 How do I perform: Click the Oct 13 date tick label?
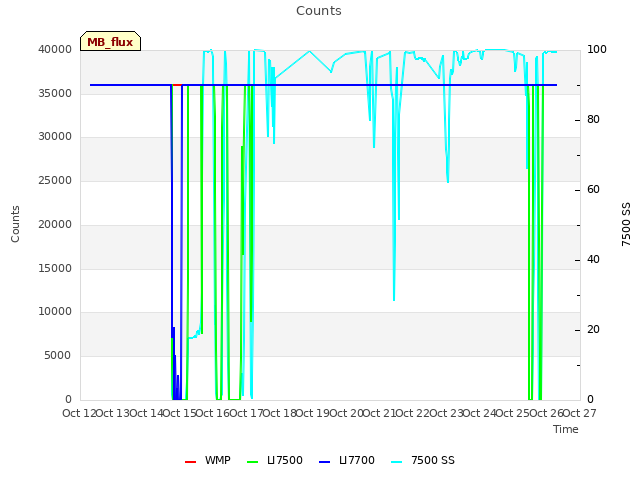tap(113, 413)
